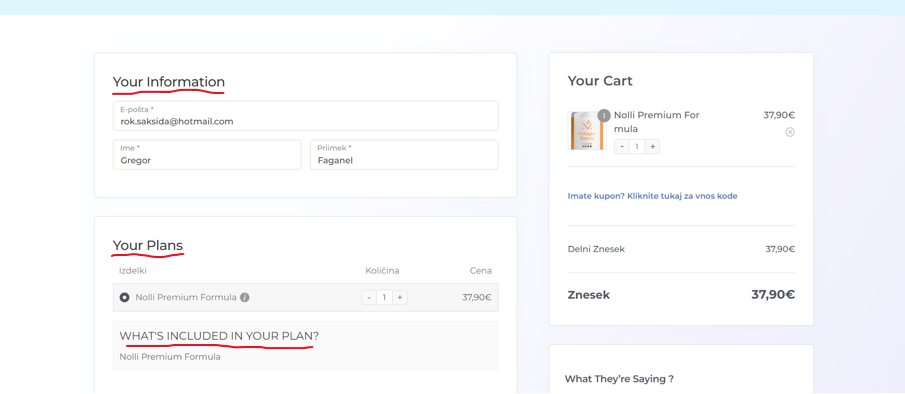Click the Your Cart heading
The width and height of the screenshot is (905, 394).
click(600, 81)
